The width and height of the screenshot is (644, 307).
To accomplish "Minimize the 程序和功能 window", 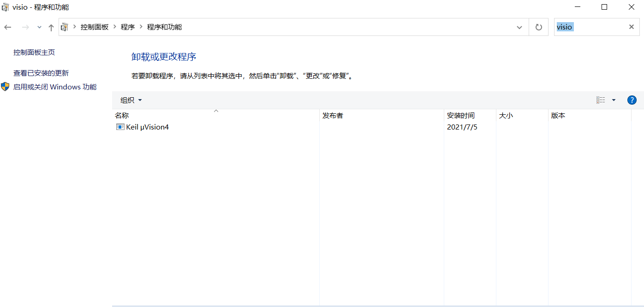I will point(577,7).
